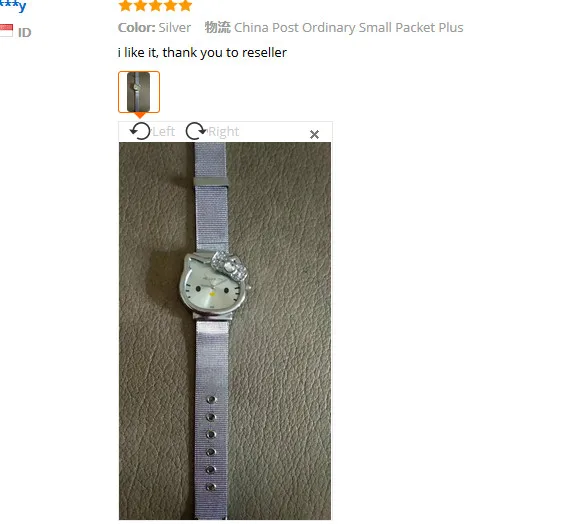
Task: Click the review text "i like it, thank you to reseller"
Action: point(202,53)
